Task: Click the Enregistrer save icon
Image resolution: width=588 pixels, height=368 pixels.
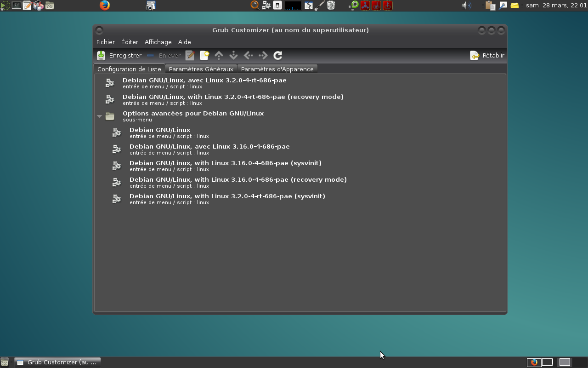Action: [101, 55]
